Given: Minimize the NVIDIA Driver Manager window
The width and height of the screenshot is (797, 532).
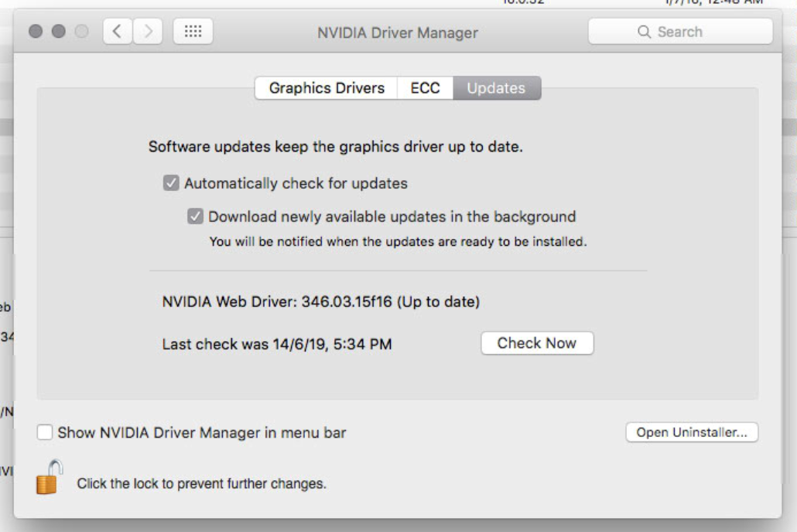Looking at the screenshot, I should click(x=59, y=32).
